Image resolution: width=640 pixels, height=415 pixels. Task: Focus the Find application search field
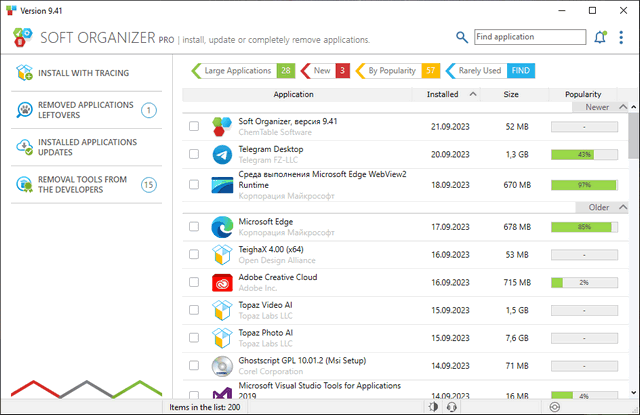pos(530,37)
